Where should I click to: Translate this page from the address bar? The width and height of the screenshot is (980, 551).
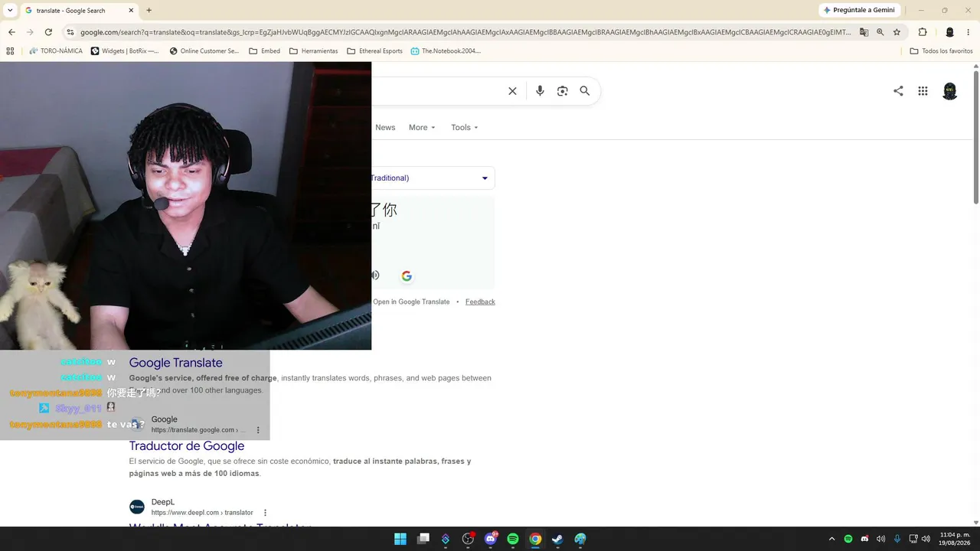pyautogui.click(x=864, y=32)
